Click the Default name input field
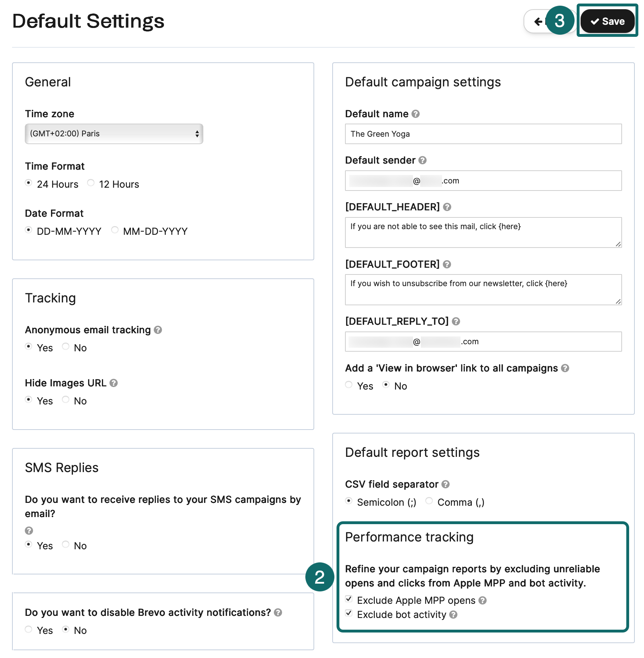Screen dimensions: 644x658 pos(483,134)
